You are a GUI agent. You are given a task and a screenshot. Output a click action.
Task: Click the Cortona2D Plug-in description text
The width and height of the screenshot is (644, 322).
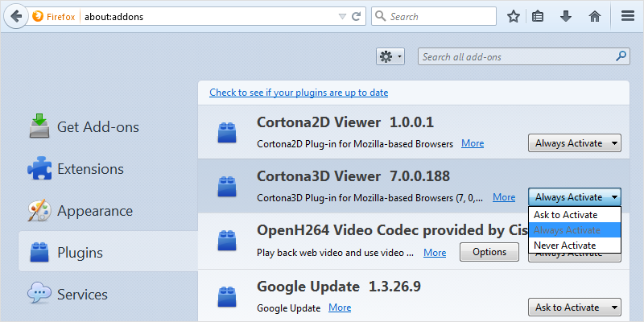coord(355,144)
